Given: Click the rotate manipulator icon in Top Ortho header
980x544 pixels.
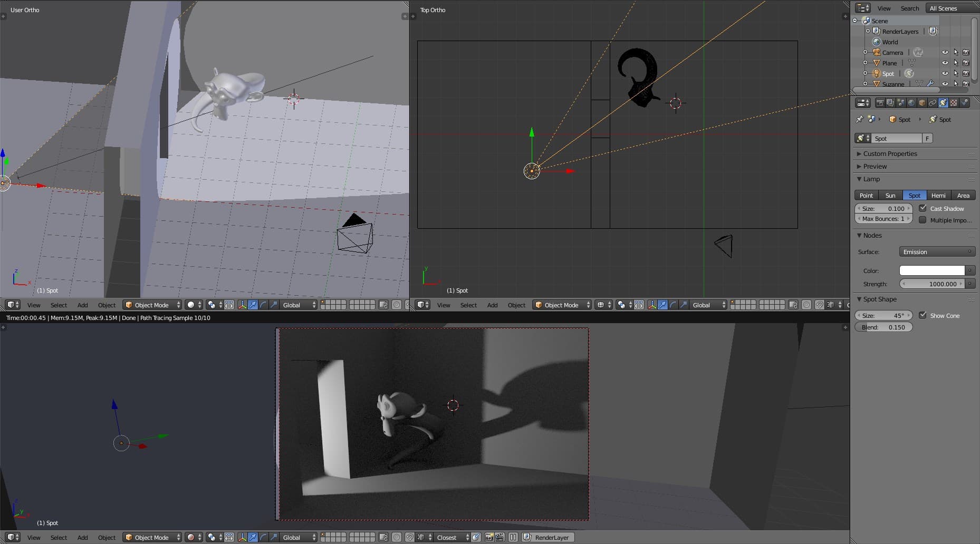Looking at the screenshot, I should click(673, 305).
